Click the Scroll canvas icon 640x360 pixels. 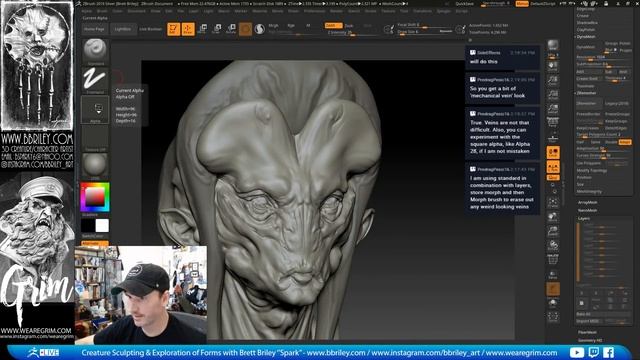coord(553,66)
